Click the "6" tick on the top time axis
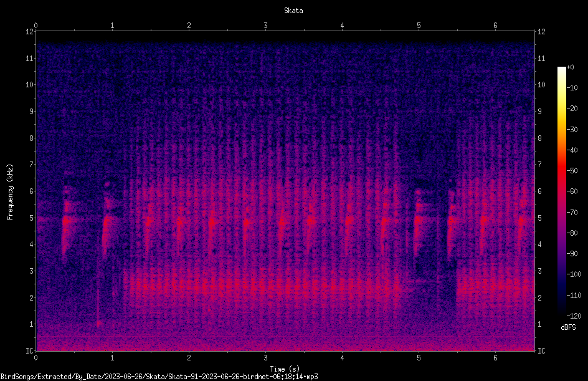588x381 pixels. pos(495,26)
